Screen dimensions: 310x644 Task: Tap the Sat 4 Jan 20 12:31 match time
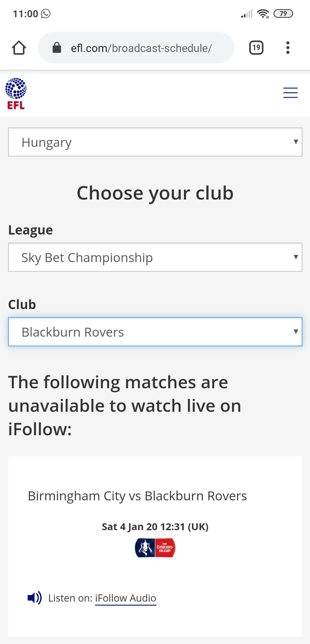click(155, 527)
